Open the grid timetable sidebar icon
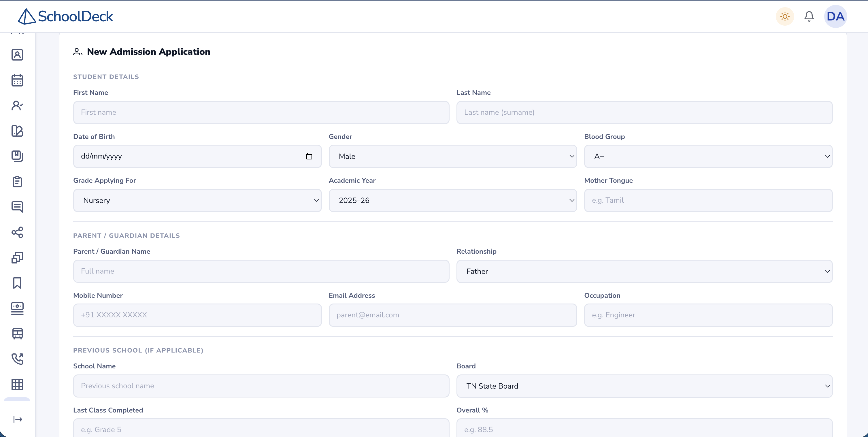The height and width of the screenshot is (437, 868). pyautogui.click(x=17, y=385)
